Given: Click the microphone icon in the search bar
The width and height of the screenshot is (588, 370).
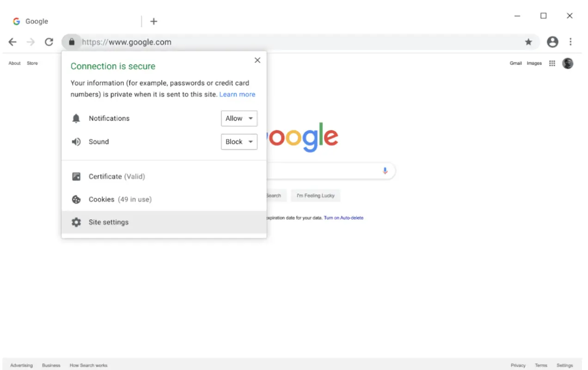Looking at the screenshot, I should pyautogui.click(x=385, y=171).
